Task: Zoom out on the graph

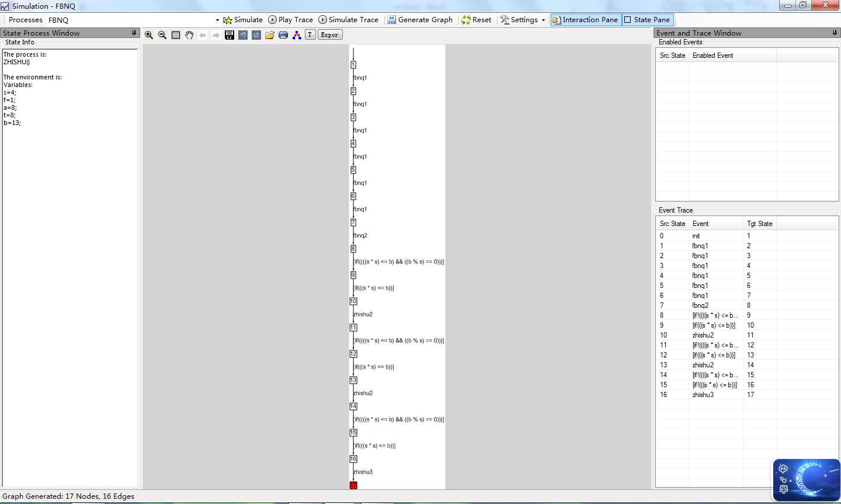Action: (162, 35)
